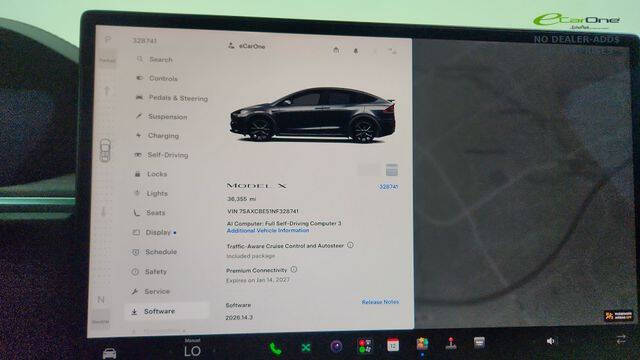Click the seat icon beside Seats

pos(136,212)
